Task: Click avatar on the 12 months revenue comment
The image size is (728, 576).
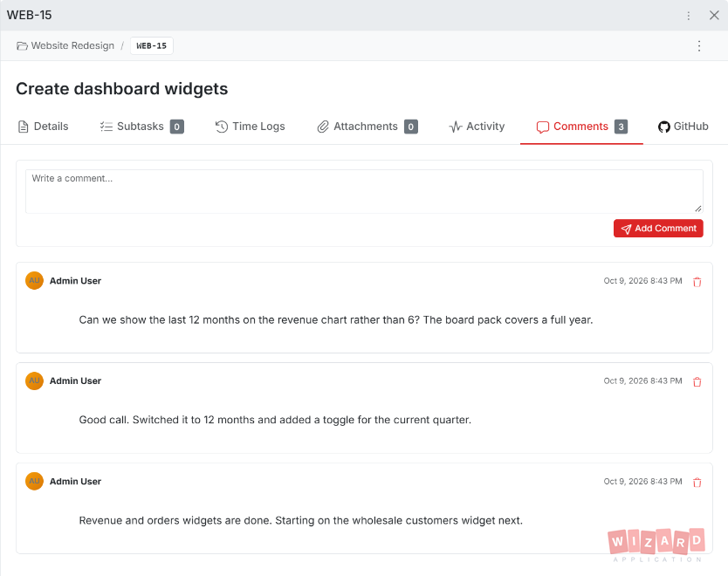Action: [34, 280]
